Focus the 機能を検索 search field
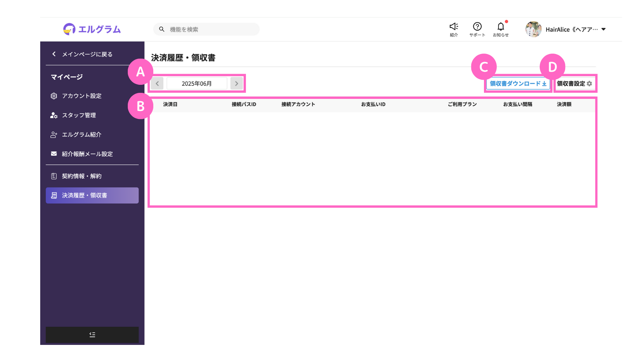The height and width of the screenshot is (362, 644). pyautogui.click(x=206, y=29)
